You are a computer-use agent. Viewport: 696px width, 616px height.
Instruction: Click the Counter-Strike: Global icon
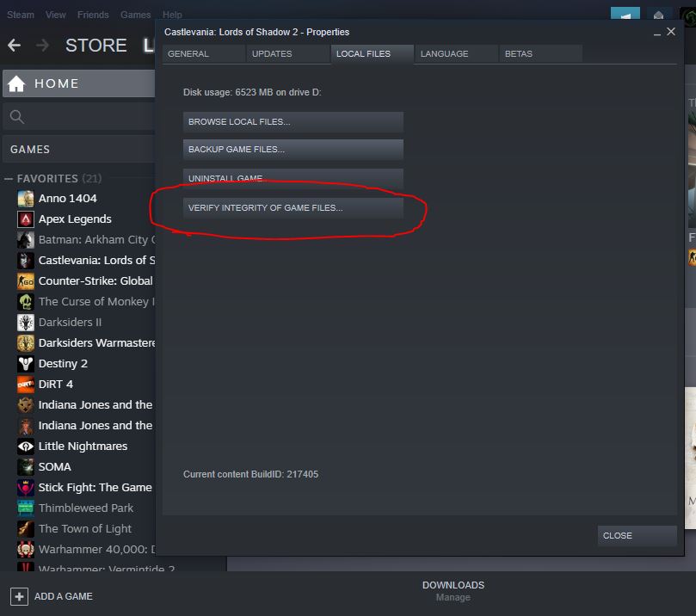(x=26, y=281)
